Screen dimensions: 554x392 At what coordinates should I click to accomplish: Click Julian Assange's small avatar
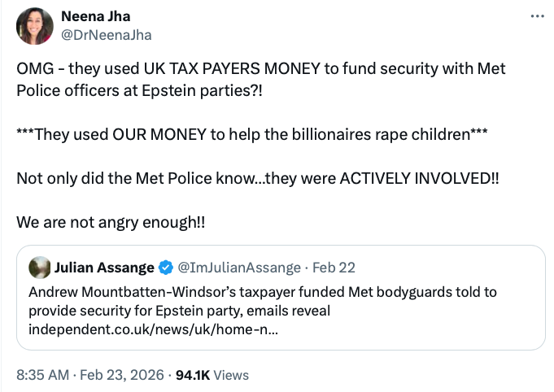[38, 268]
